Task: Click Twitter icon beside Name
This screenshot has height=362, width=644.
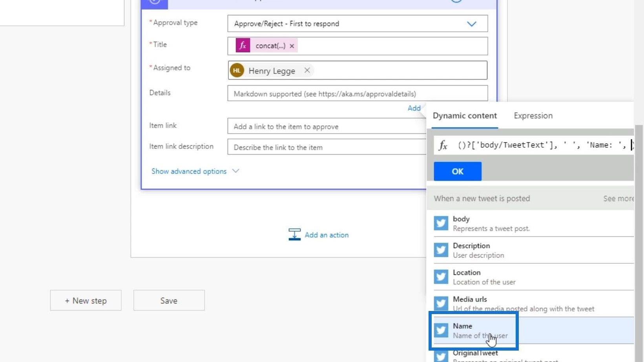Action: tap(441, 330)
